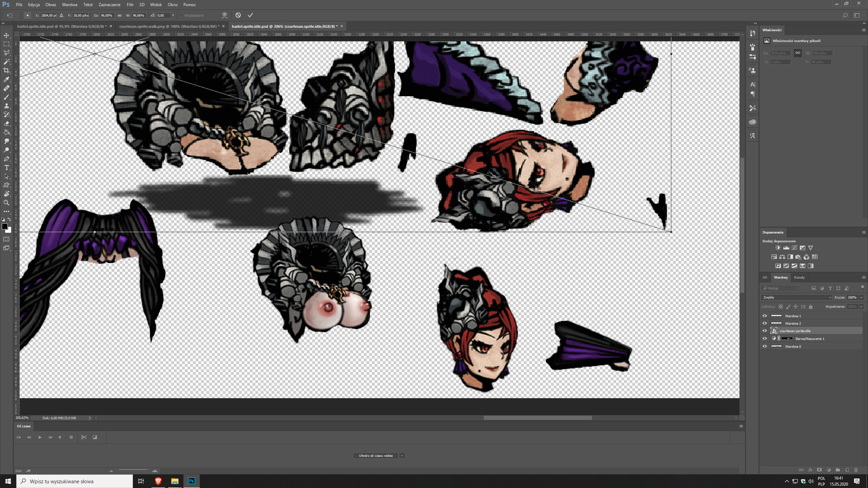Open the Warstwa menu
The width and height of the screenshot is (868, 488).
(70, 5)
